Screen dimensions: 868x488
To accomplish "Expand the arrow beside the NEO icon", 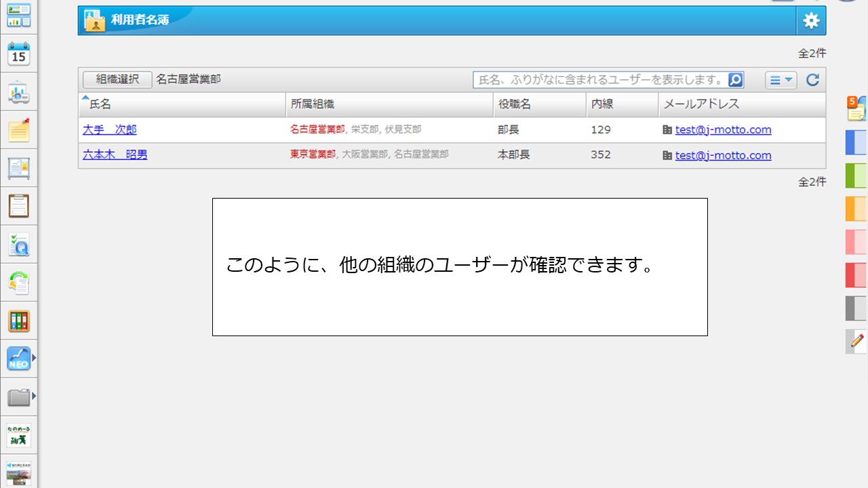I will pyautogui.click(x=34, y=358).
